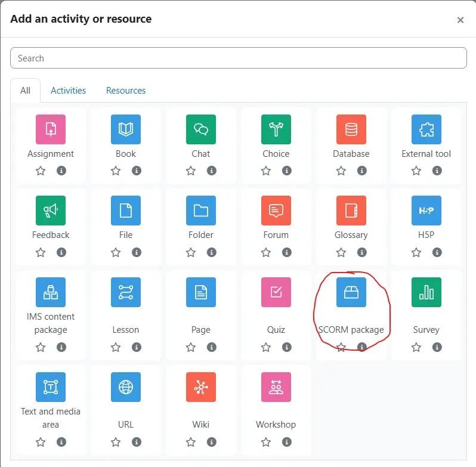Select the H5P activity icon
This screenshot has height=467, width=476.
[426, 211]
